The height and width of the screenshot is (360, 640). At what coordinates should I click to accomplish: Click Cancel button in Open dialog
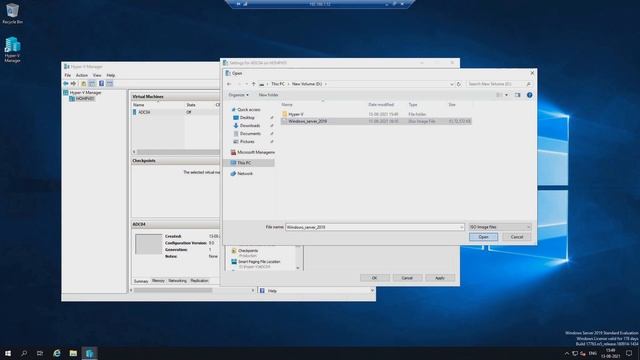click(517, 237)
